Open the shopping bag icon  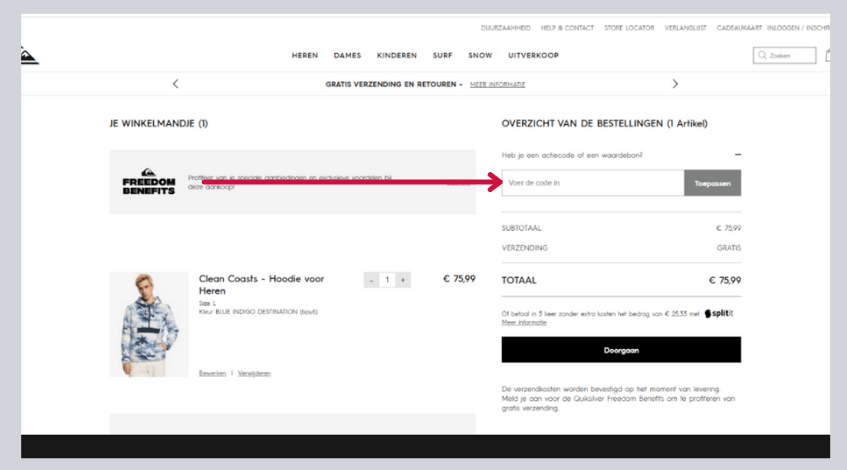coord(828,55)
